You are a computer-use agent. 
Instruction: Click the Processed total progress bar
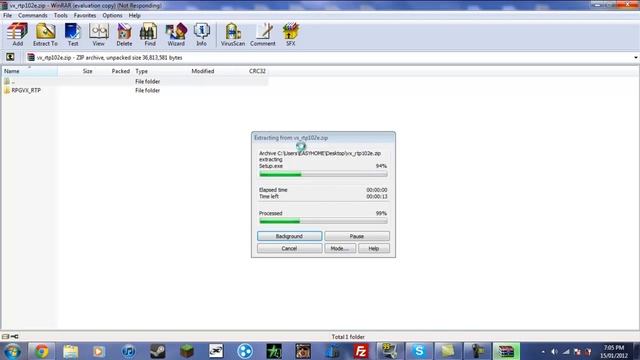323,221
